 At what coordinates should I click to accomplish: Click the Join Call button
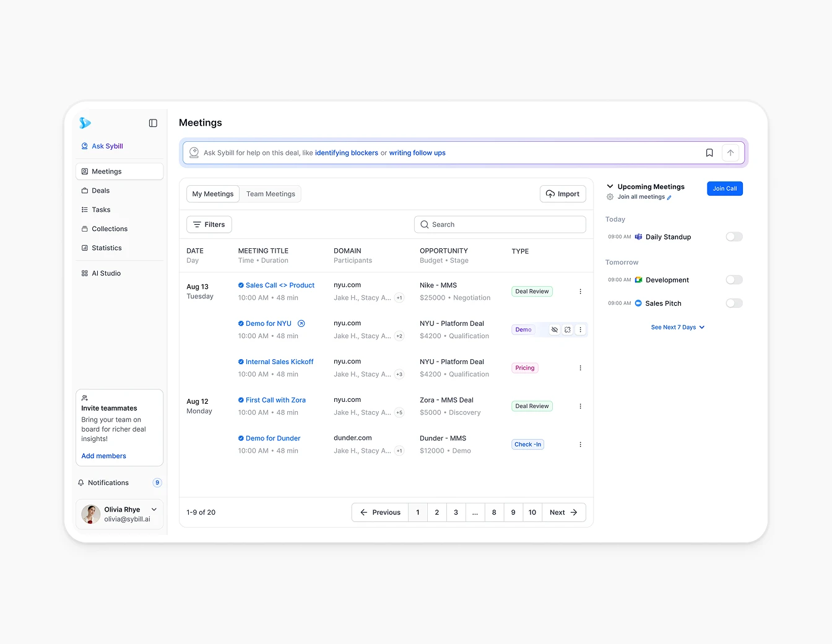point(724,189)
